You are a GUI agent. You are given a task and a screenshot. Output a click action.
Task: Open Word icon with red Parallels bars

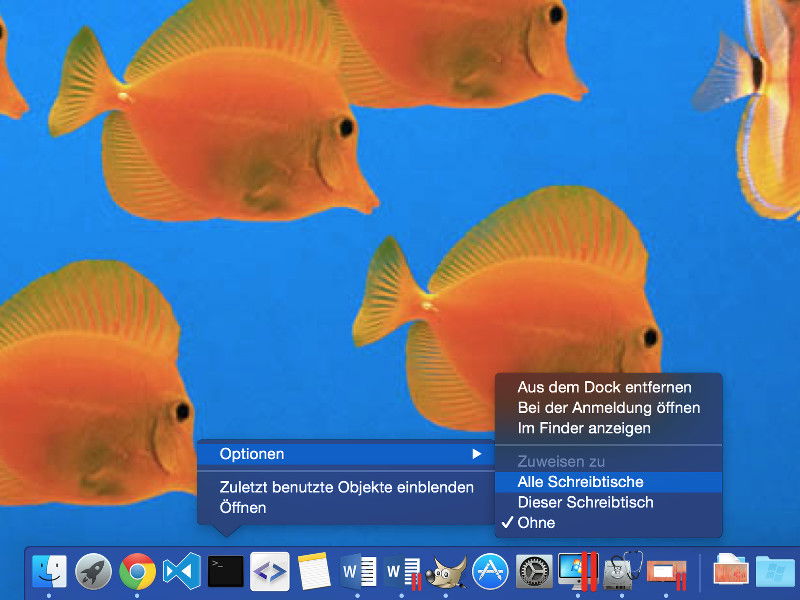click(403, 572)
